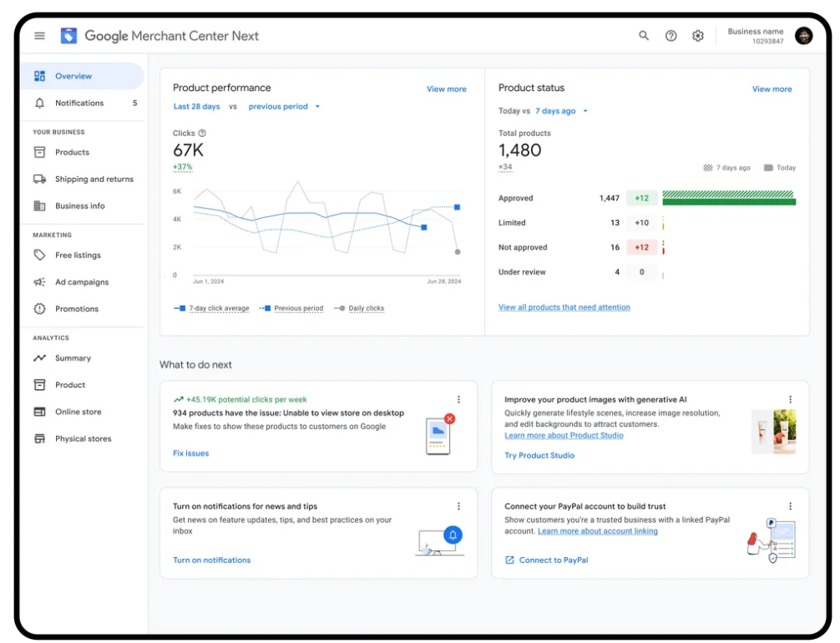Open the help question mark icon
Image resolution: width=840 pixels, height=643 pixels.
coord(670,36)
